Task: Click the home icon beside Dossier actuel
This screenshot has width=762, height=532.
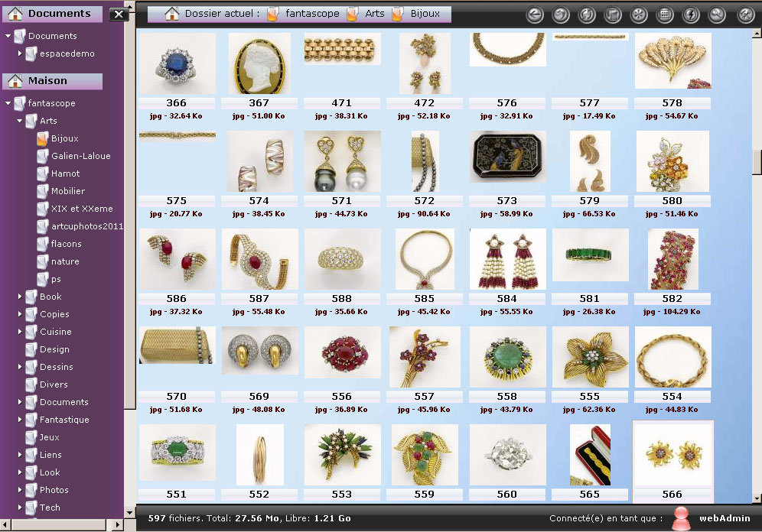Action: (171, 14)
